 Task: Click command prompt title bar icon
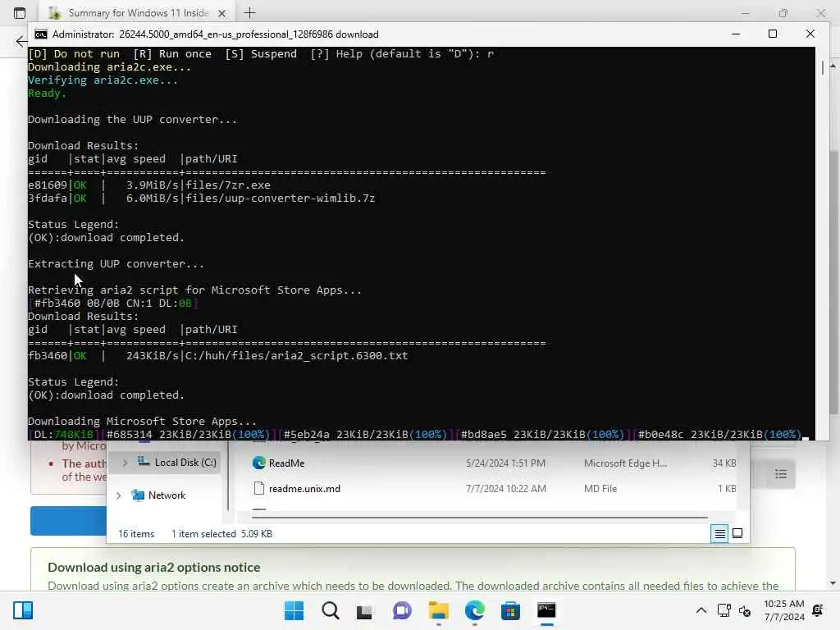click(x=41, y=34)
